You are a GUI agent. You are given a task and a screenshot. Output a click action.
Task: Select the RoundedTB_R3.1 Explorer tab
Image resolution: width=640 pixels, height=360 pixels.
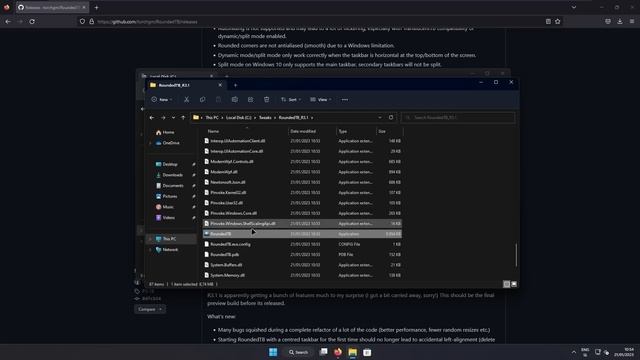[186, 85]
